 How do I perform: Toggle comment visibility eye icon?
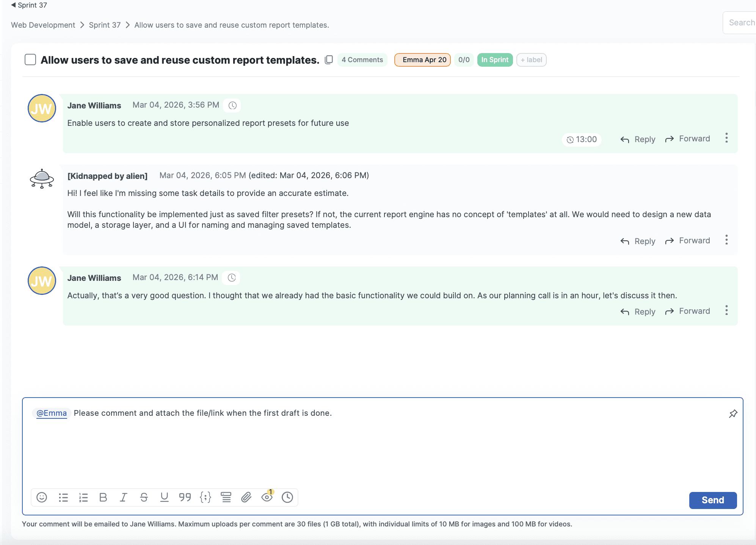click(x=267, y=496)
